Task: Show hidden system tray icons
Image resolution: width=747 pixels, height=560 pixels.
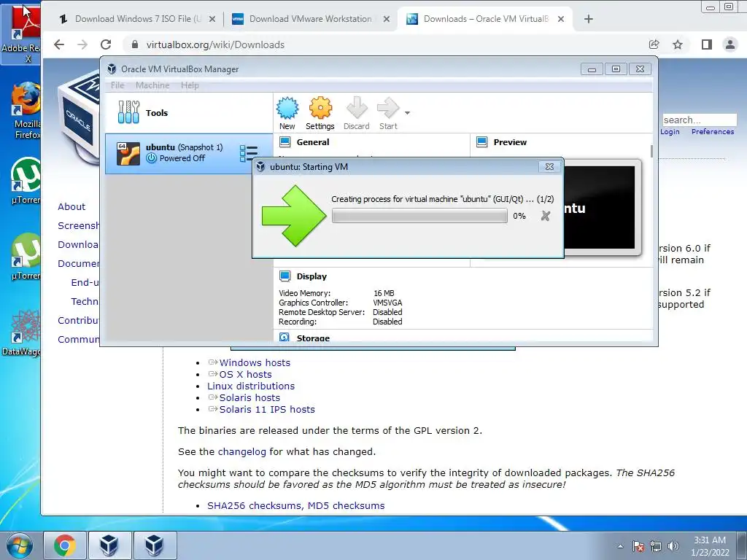Action: pyautogui.click(x=620, y=546)
